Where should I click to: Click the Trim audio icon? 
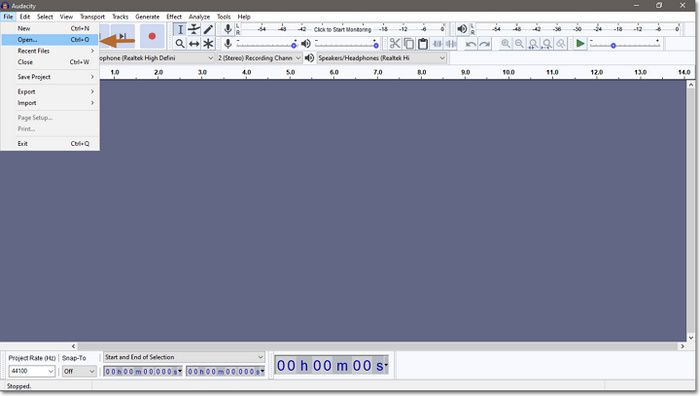(437, 44)
